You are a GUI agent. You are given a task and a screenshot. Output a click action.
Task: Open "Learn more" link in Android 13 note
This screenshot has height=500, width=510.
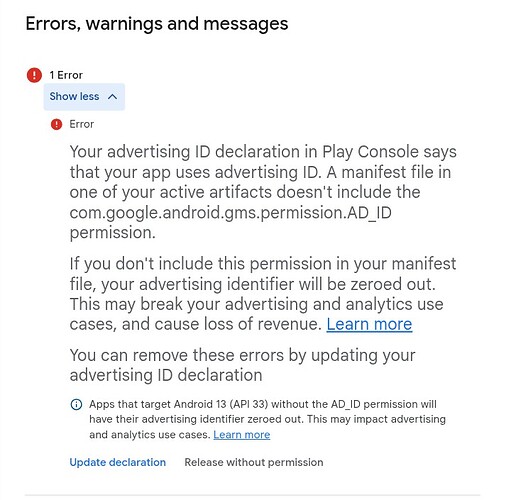pos(242,435)
